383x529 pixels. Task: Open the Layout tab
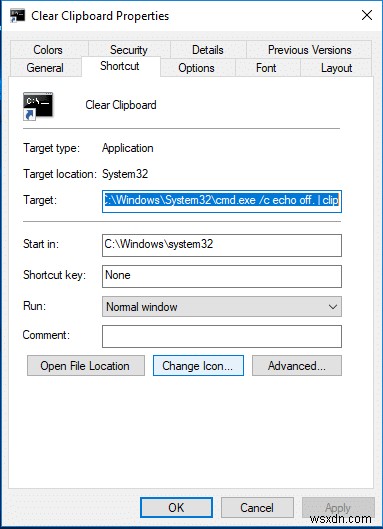[x=336, y=68]
